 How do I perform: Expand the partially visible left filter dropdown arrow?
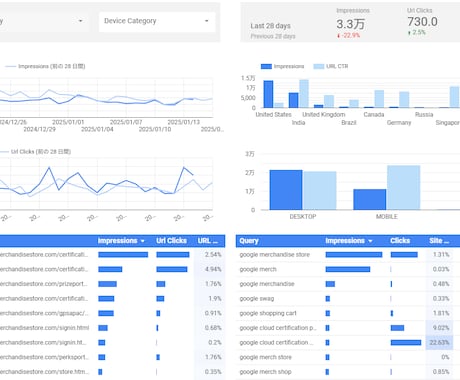(x=80, y=21)
